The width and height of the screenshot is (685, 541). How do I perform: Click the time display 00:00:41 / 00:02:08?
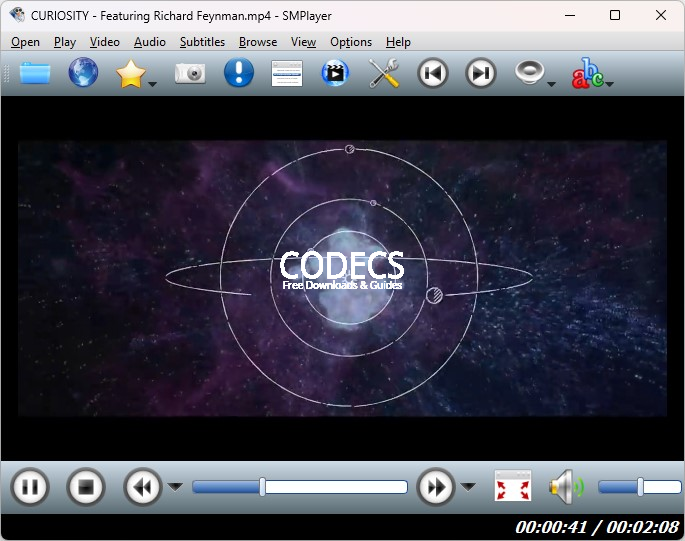tap(597, 527)
